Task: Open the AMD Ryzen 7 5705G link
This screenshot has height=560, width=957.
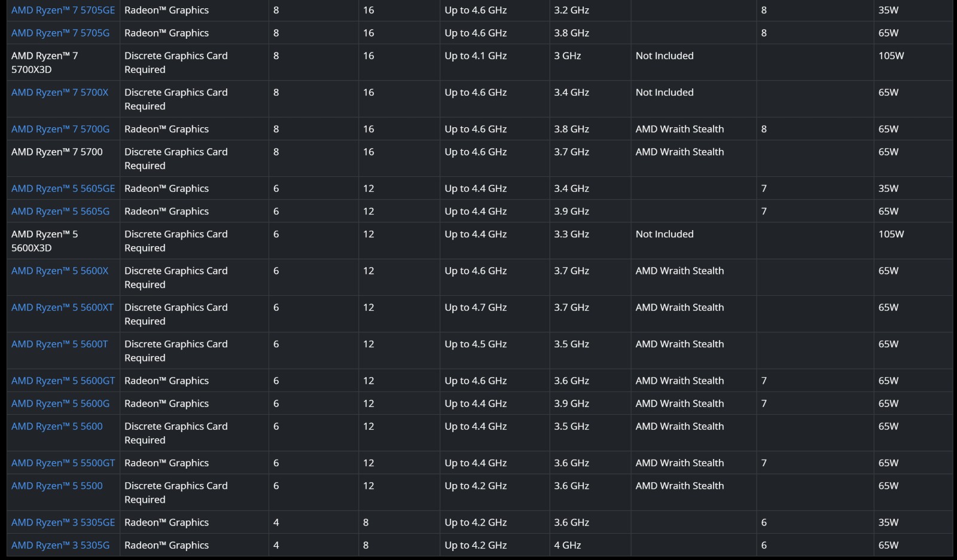Action: [60, 33]
